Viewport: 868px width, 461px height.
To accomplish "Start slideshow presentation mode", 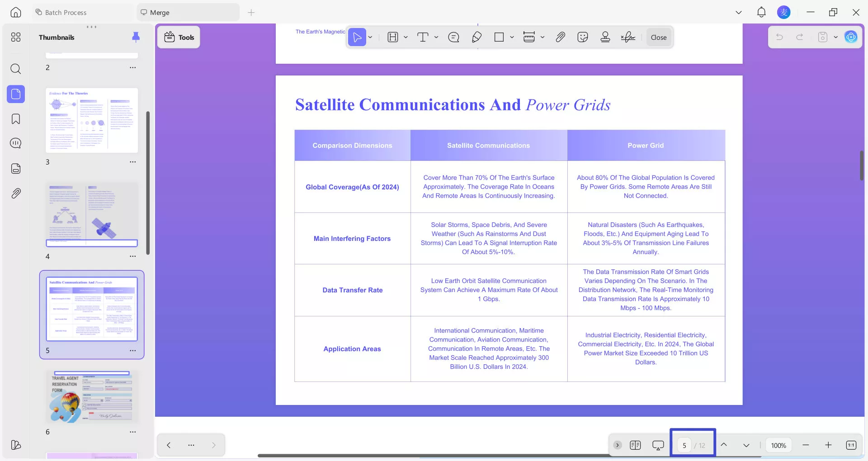I will point(658,445).
